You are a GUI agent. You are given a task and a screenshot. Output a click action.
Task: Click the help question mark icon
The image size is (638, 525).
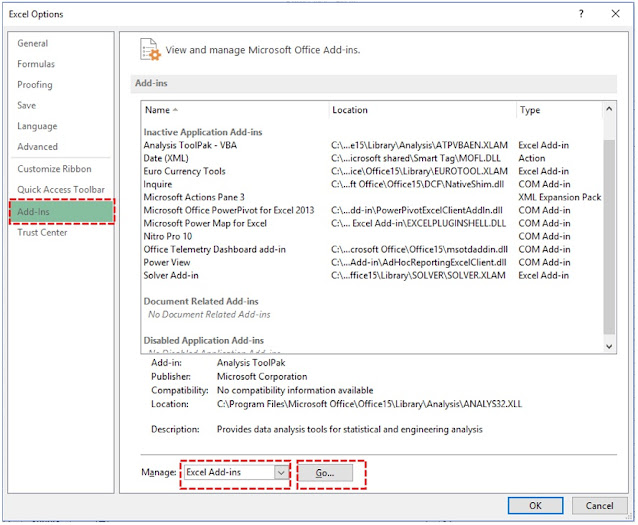point(581,14)
